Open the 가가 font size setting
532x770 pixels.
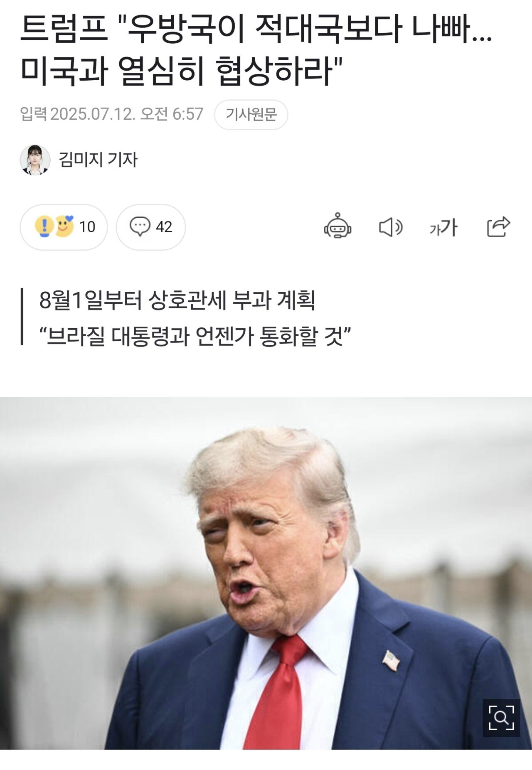[x=443, y=227]
